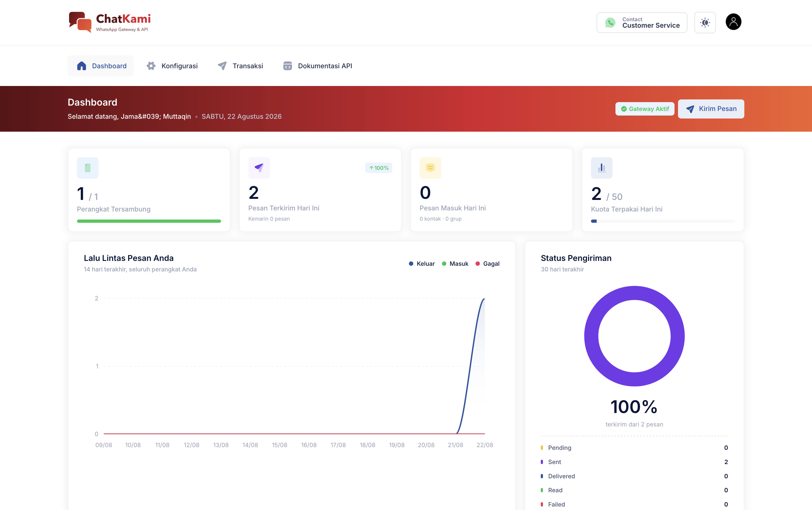Click the Sent status row
The image size is (812, 510).
pos(634,462)
